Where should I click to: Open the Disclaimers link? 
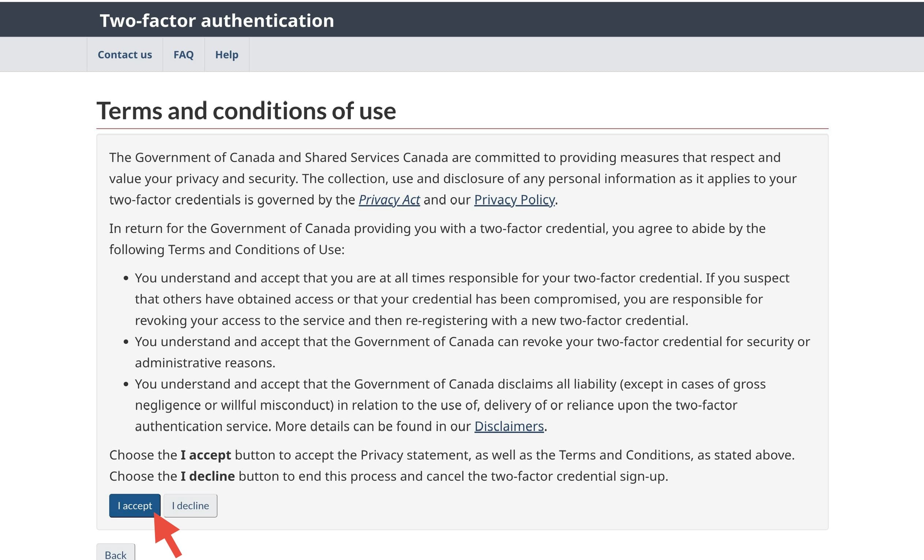pos(509,426)
